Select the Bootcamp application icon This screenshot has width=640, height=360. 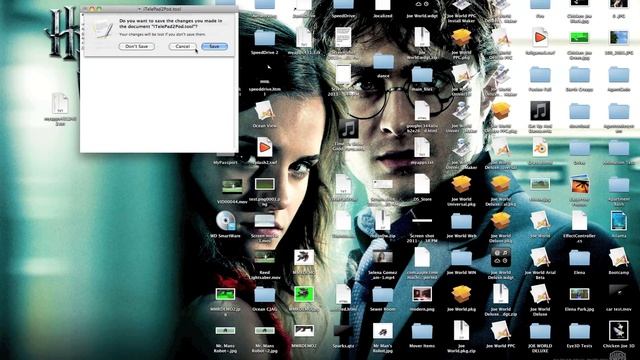click(618, 258)
